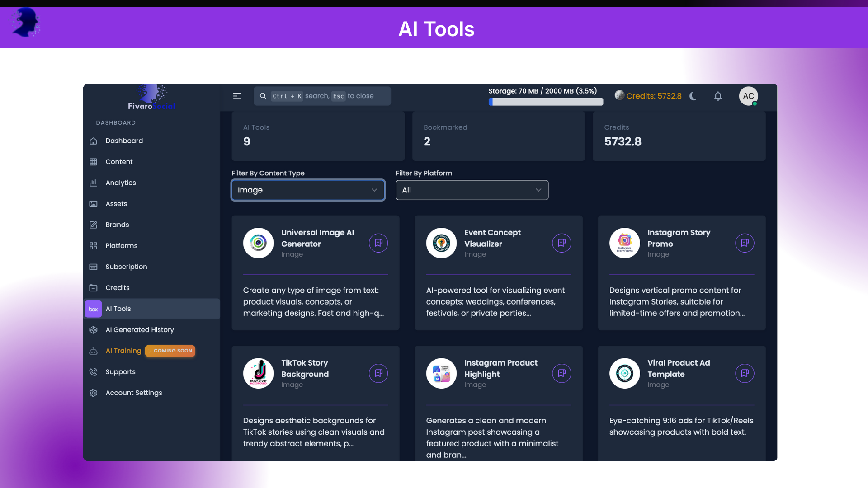The image size is (868, 488).
Task: Click the notification bell icon
Action: (718, 96)
